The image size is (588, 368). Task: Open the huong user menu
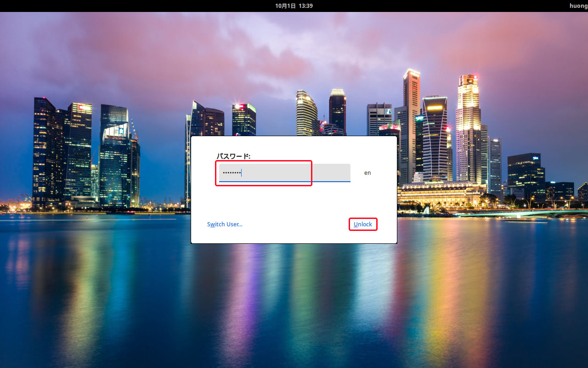pyautogui.click(x=578, y=6)
